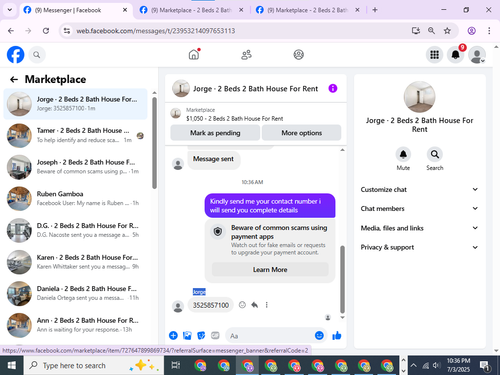Expand the Media, files and links section
500x375 pixels.
[419, 228]
